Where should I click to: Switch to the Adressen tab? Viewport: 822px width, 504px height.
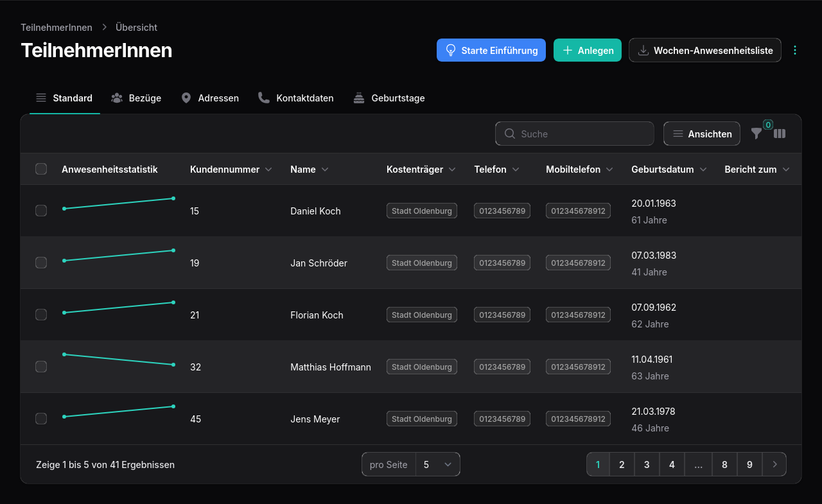click(210, 98)
